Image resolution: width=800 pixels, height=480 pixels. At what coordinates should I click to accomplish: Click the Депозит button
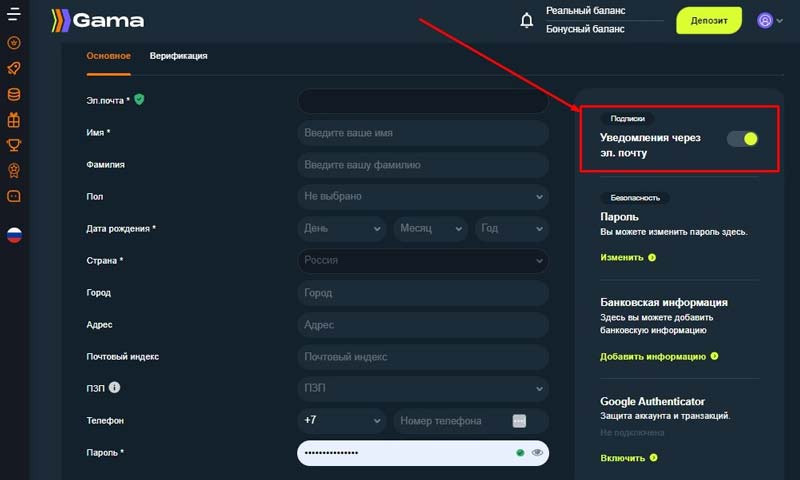[709, 20]
